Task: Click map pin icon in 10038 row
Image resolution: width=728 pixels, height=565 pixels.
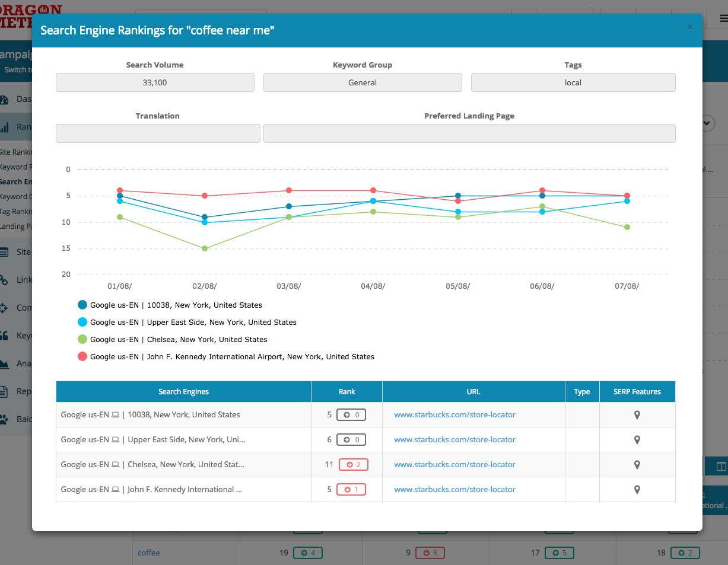Action: tap(637, 415)
